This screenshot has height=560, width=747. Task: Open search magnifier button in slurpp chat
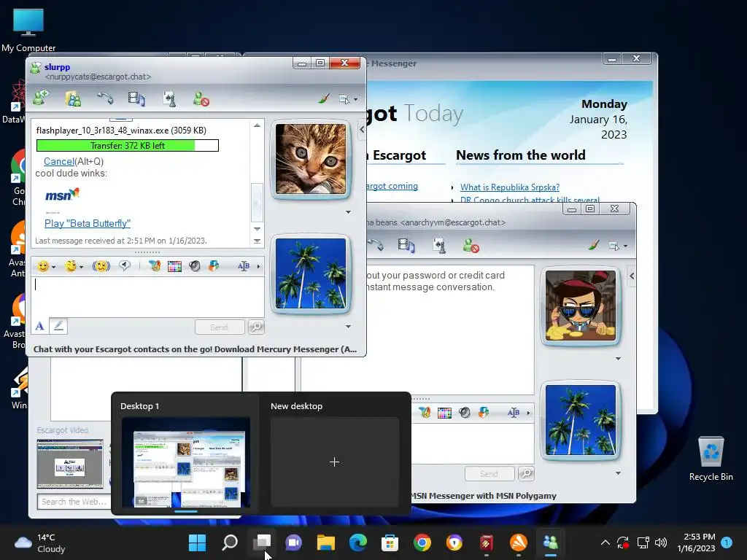click(x=256, y=327)
